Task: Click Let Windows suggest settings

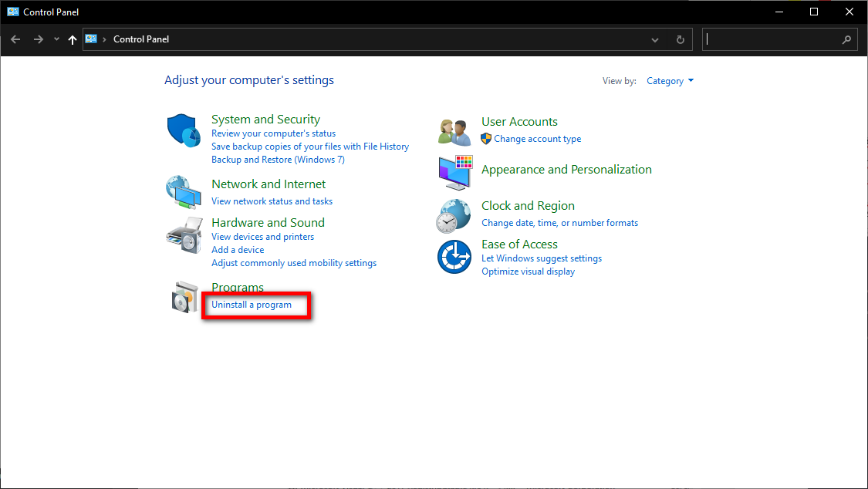Action: point(542,258)
